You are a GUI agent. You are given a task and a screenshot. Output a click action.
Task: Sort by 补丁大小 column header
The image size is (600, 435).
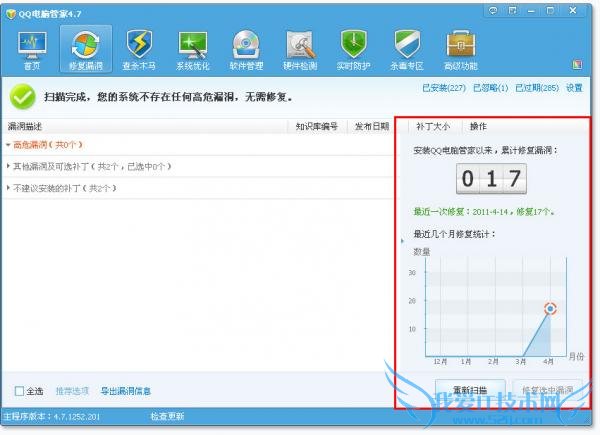(x=433, y=127)
